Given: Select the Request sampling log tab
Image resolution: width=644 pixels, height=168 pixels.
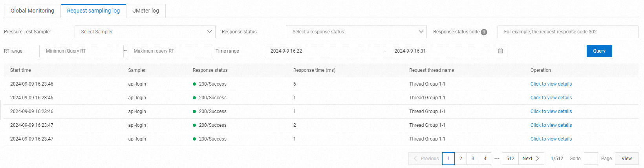Looking at the screenshot, I should click(x=93, y=11).
